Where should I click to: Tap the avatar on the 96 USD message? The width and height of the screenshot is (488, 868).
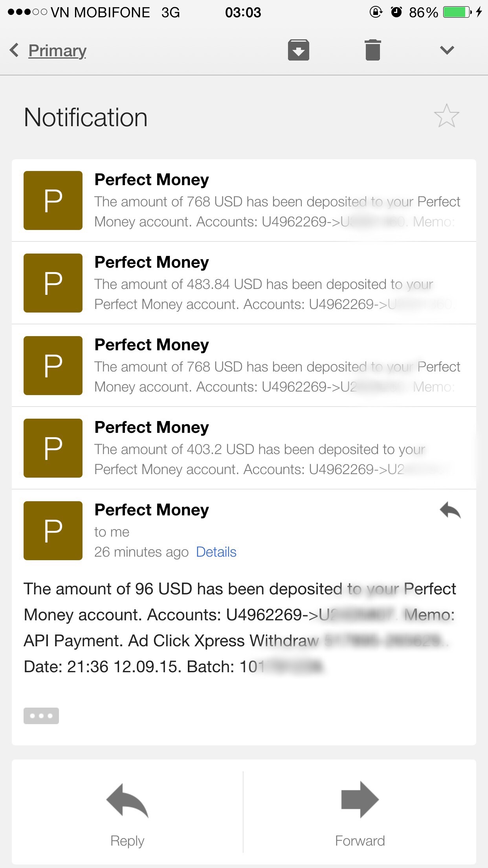click(x=53, y=531)
